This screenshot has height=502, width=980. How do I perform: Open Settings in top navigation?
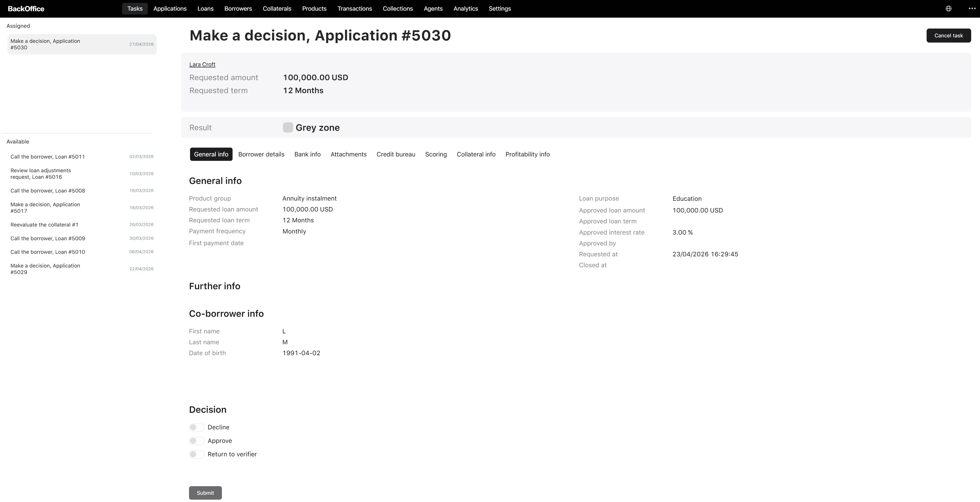pos(500,9)
